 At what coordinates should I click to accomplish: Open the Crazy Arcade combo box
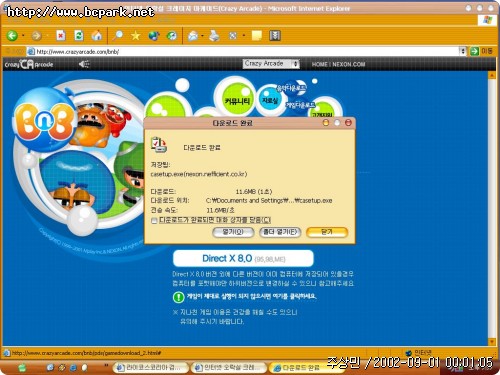coord(271,64)
